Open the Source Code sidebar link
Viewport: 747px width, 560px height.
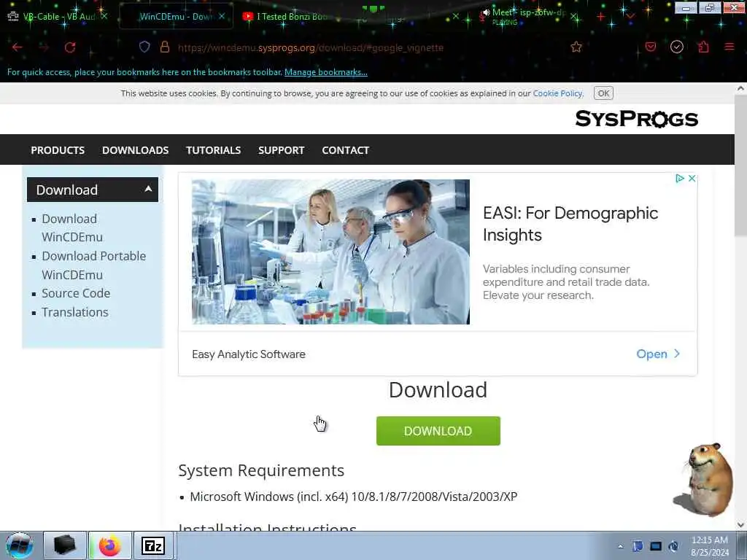tap(76, 293)
